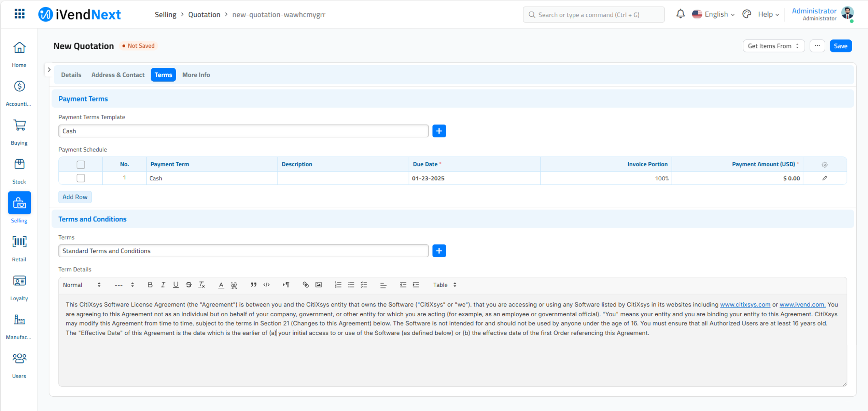Select all payment schedule rows checkbox

coord(81,164)
